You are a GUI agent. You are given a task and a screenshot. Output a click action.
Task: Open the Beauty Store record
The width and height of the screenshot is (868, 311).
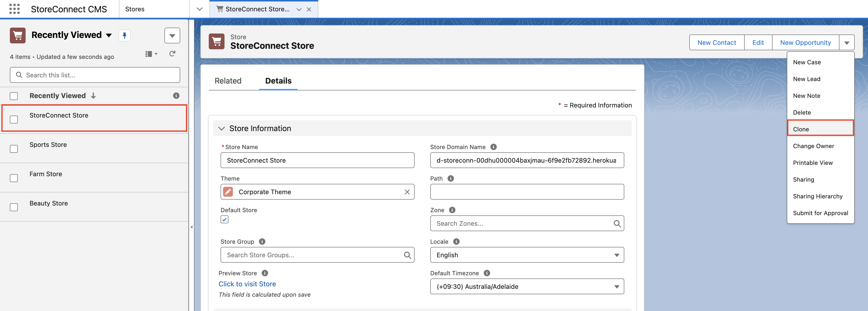tap(48, 203)
